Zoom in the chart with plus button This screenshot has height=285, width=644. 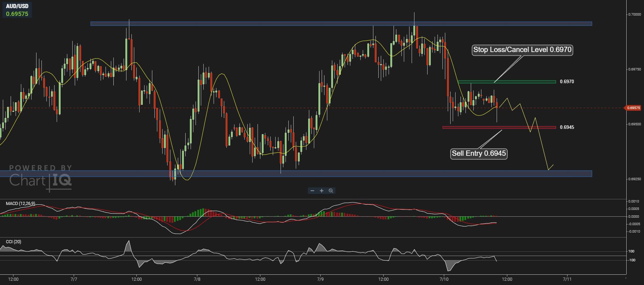322,191
